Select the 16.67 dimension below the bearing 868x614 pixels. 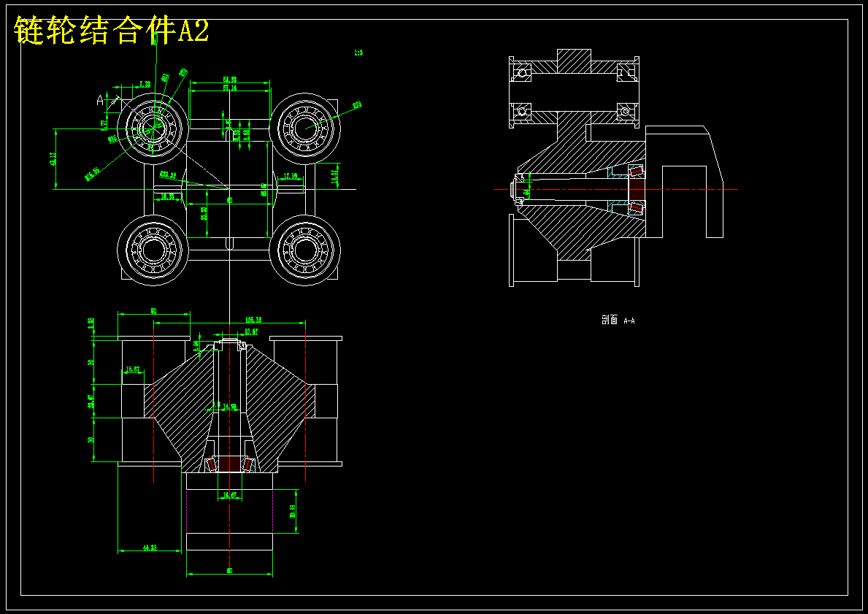(x=230, y=494)
